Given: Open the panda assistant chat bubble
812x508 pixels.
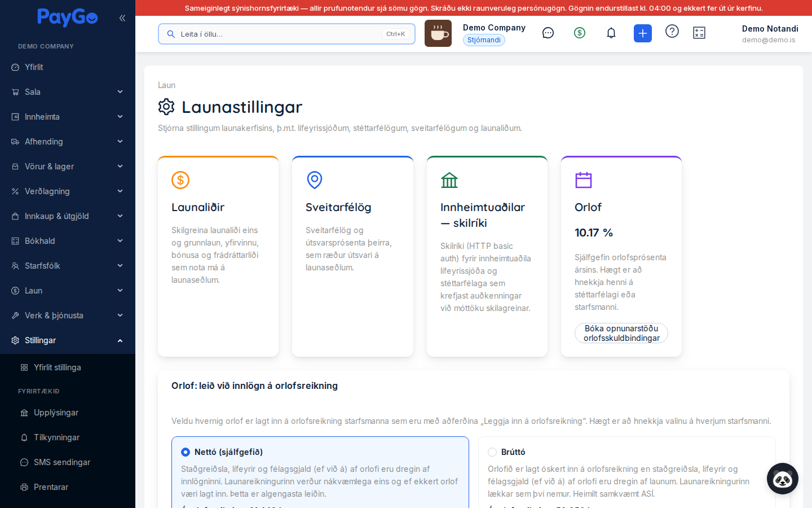Looking at the screenshot, I should pos(783,479).
